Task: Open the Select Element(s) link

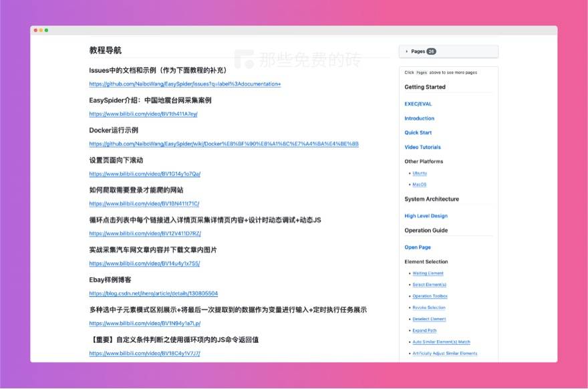Action: 430,285
